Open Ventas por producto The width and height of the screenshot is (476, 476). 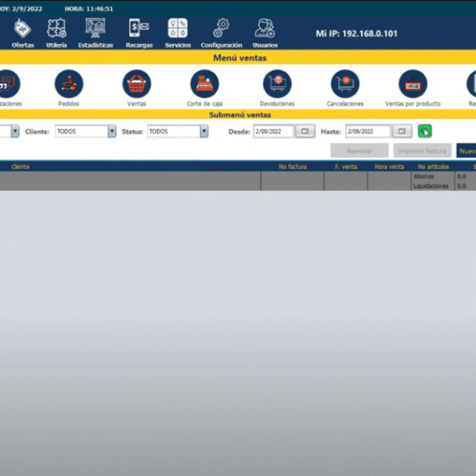point(413,83)
